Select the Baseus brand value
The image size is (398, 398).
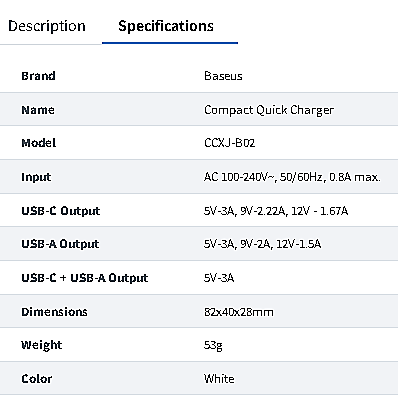click(223, 76)
